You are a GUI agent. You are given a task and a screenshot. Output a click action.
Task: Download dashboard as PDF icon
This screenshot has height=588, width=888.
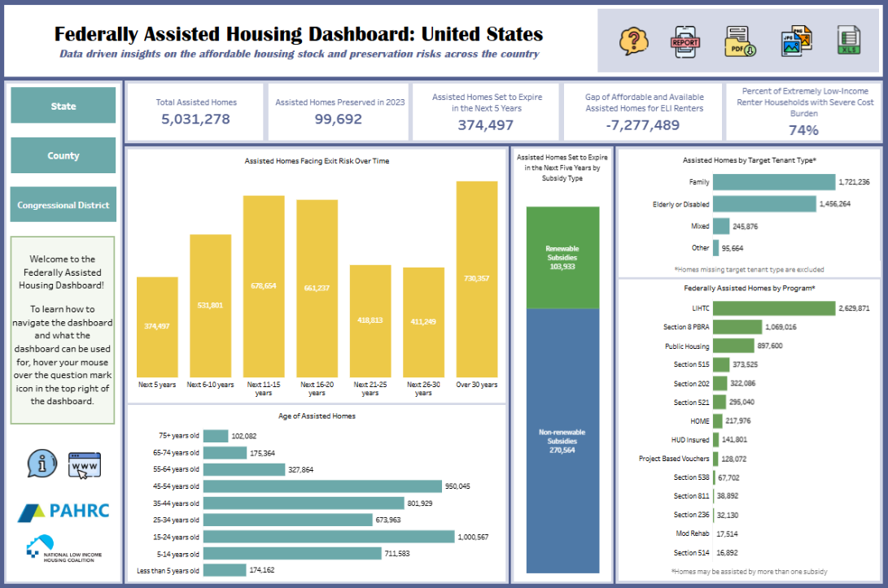click(740, 41)
